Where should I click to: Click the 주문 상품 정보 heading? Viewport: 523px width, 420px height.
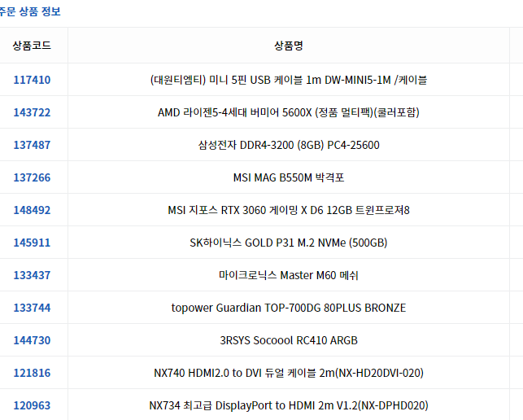tap(30, 11)
